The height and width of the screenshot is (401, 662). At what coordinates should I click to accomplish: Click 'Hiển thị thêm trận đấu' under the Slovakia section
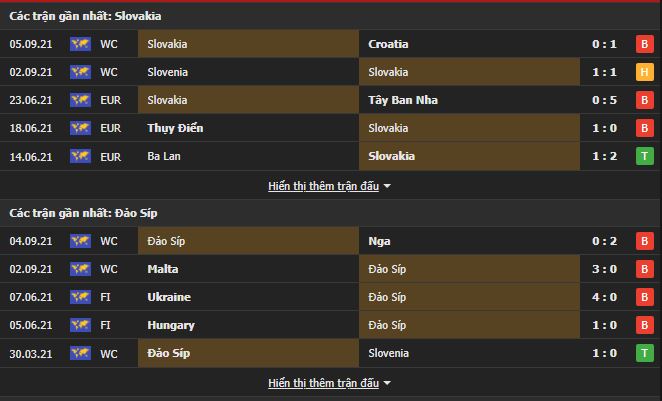tap(324, 186)
